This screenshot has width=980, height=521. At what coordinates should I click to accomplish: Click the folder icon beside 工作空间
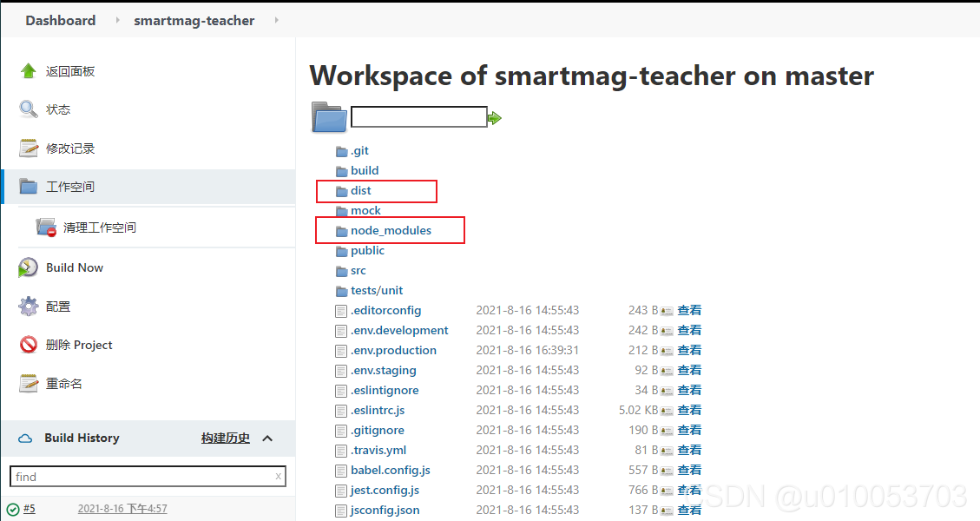pos(28,187)
